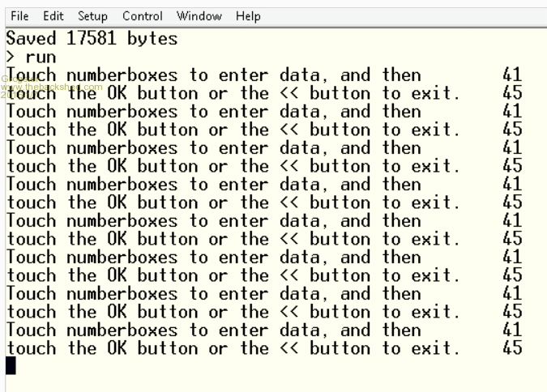Open the Control menu
The image size is (547, 392).
(x=142, y=16)
